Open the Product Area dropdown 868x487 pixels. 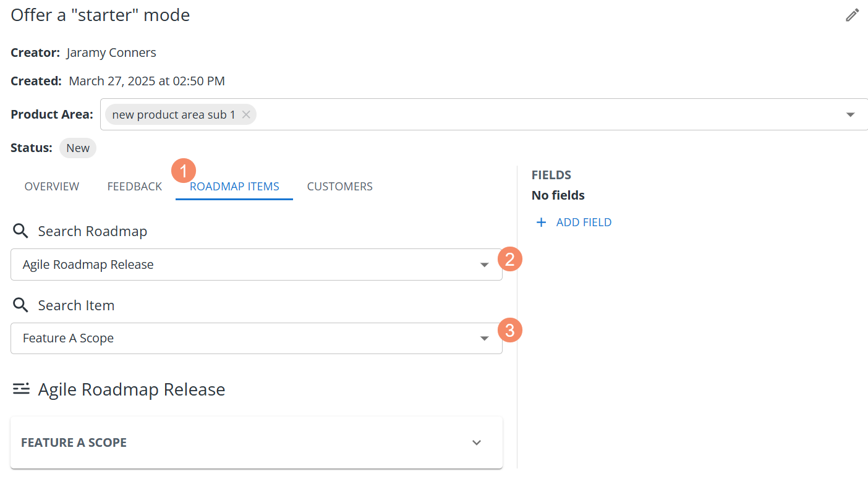[850, 114]
